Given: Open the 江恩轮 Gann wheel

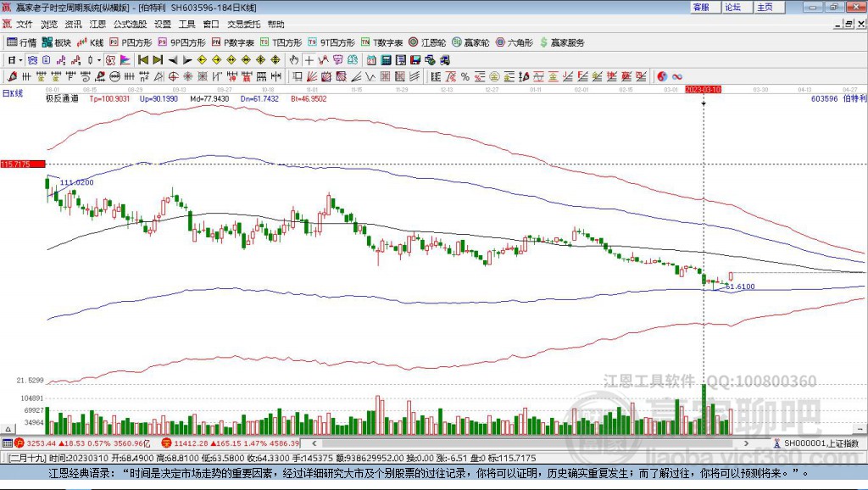Looking at the screenshot, I should pyautogui.click(x=427, y=42).
